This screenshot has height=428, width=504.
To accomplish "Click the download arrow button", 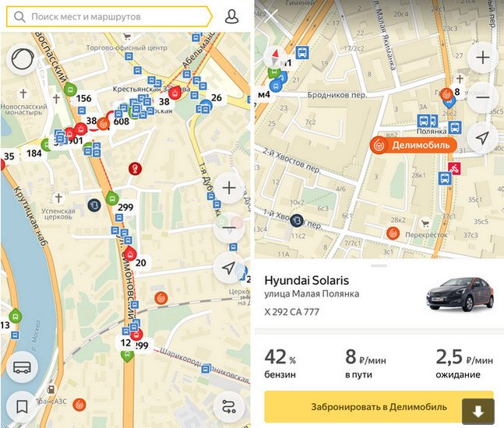I will click(478, 412).
